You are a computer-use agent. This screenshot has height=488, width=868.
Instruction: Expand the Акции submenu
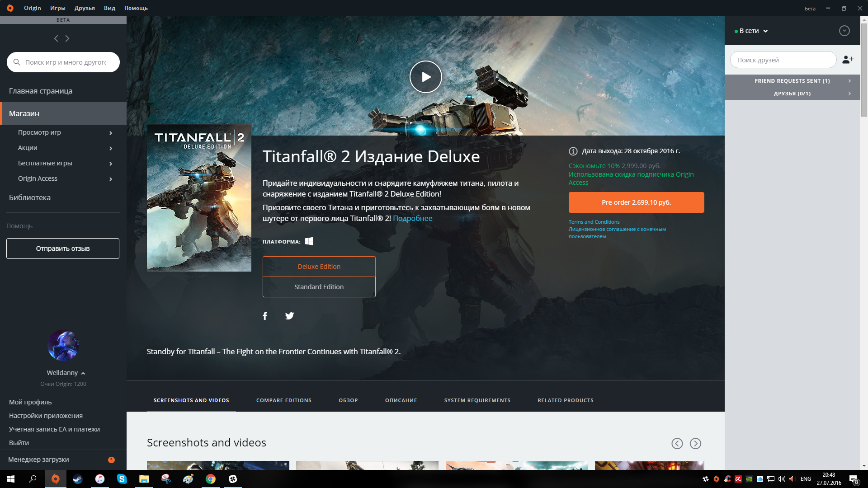pyautogui.click(x=111, y=148)
